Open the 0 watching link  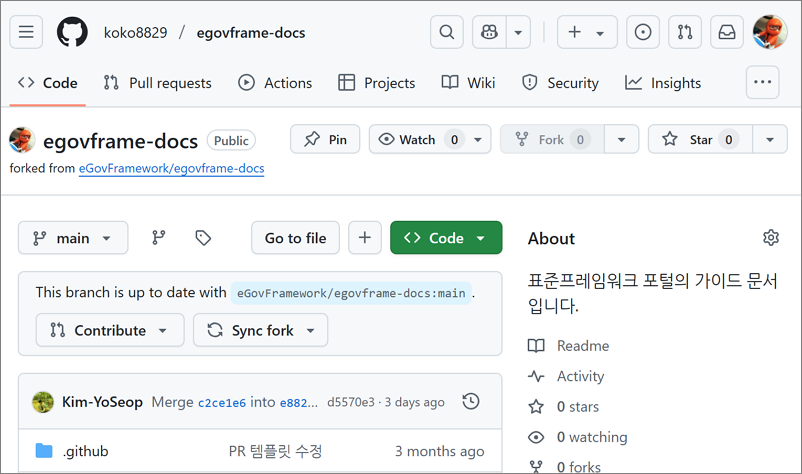click(578, 437)
